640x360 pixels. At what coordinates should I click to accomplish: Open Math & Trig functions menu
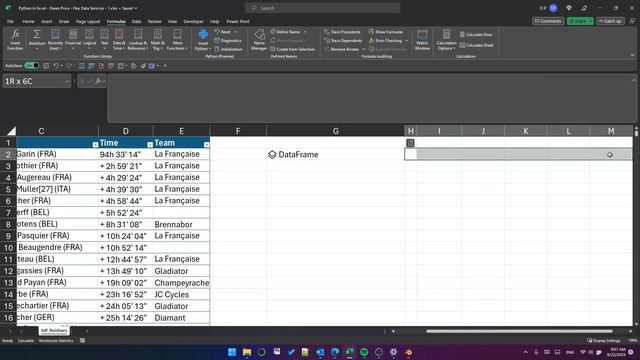click(158, 40)
